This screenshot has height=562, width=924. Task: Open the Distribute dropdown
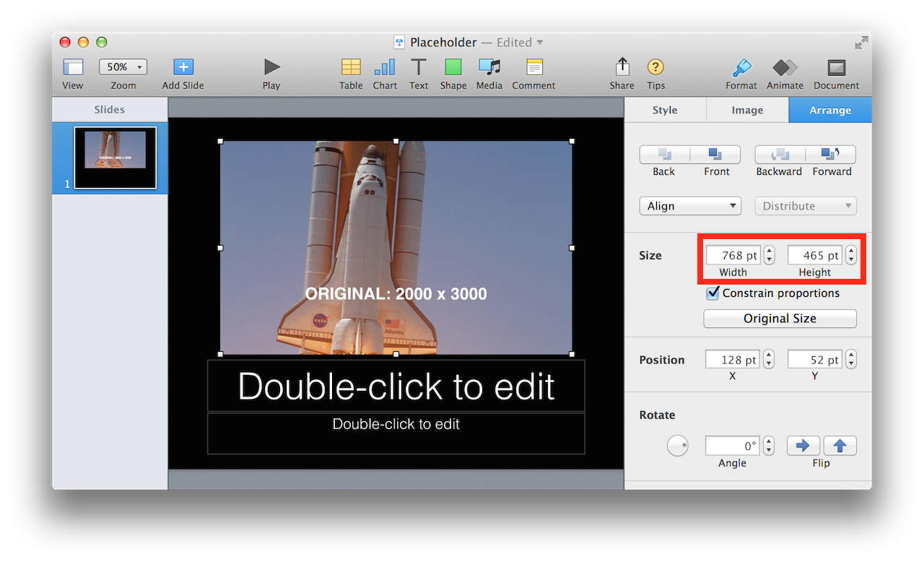point(806,206)
